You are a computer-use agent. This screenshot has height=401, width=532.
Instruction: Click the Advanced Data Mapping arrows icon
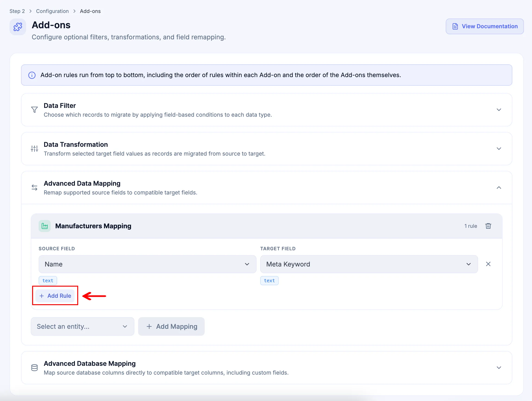coord(34,188)
